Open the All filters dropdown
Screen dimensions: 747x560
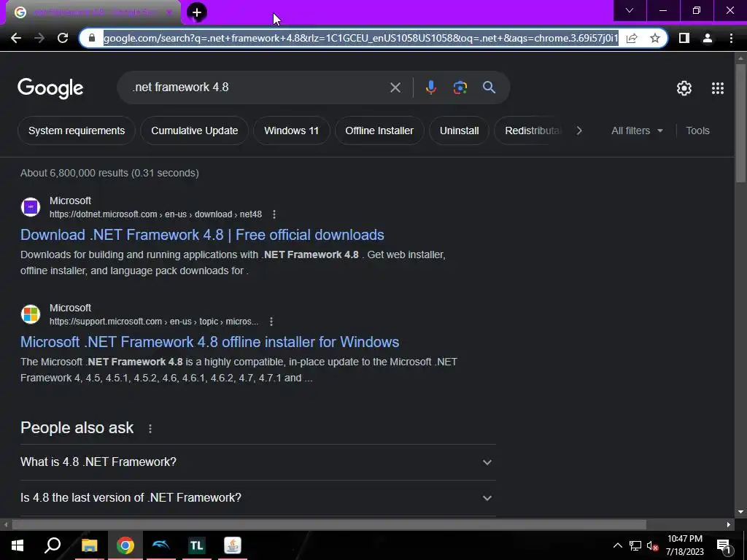coord(637,131)
